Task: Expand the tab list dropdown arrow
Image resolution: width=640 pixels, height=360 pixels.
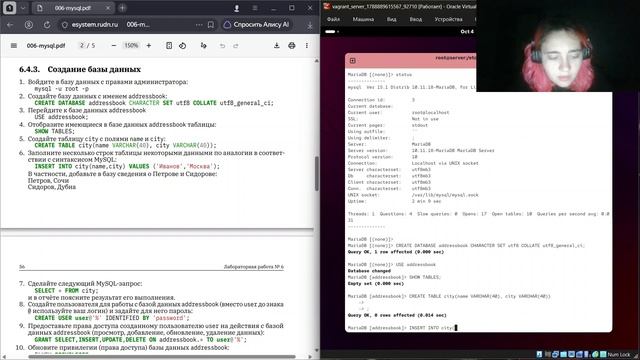Action: (23, 8)
